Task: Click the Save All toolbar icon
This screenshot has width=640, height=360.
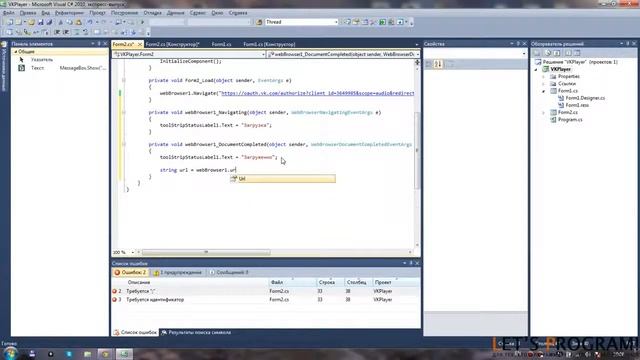Action: point(49,22)
